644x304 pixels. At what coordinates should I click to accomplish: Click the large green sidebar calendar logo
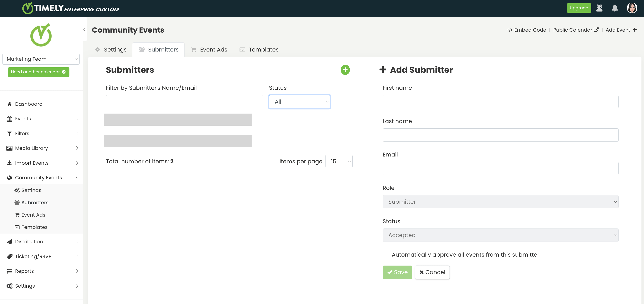tap(41, 35)
